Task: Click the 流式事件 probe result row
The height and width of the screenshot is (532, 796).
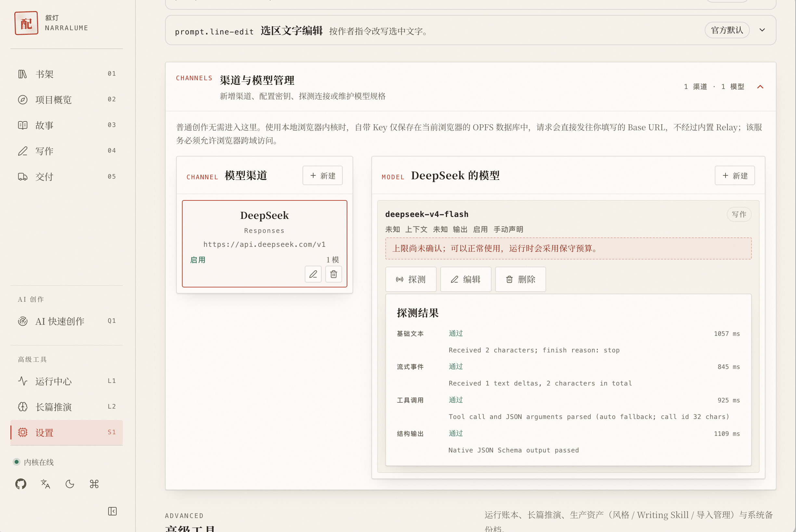Action: [x=568, y=375]
